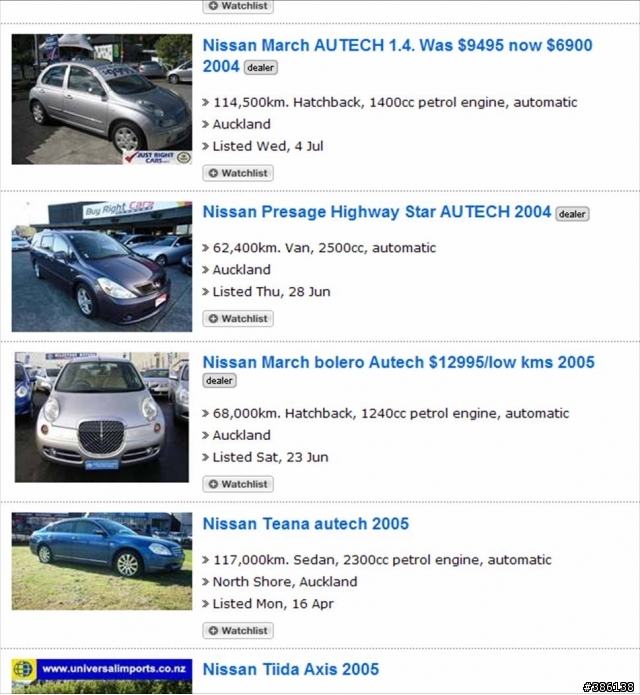Image resolution: width=640 pixels, height=695 pixels.
Task: Click the dealer badge next to Presage Highway Star
Action: [572, 214]
